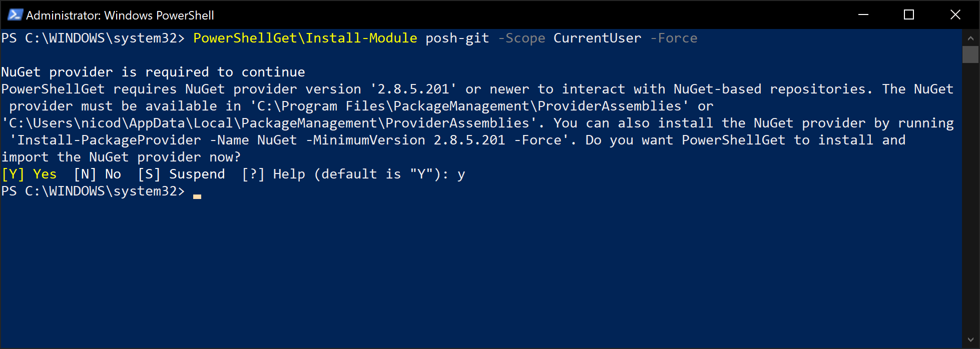Click the blinking cursor at the current prompt

click(197, 196)
